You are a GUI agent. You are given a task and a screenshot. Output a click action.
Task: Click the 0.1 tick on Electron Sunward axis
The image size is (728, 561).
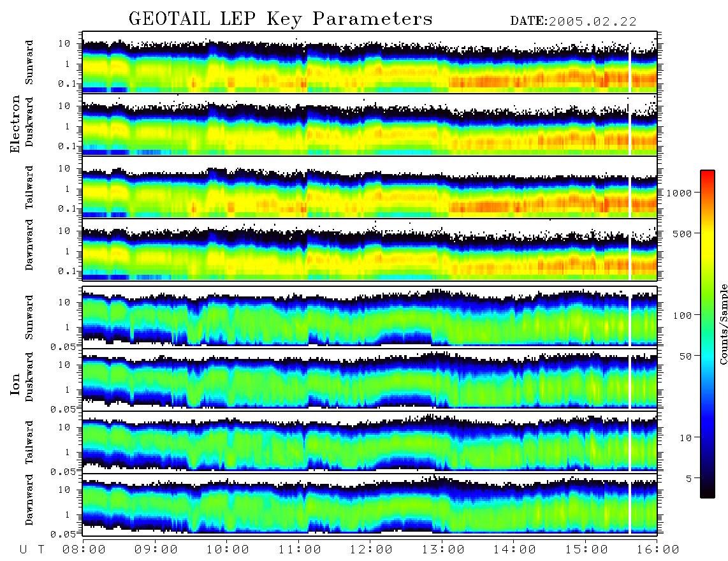67,84
